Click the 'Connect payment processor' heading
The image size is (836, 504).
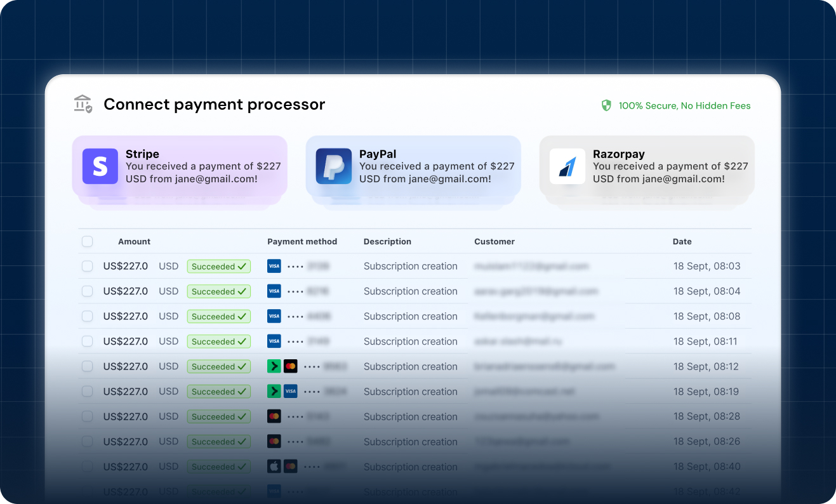tap(215, 105)
